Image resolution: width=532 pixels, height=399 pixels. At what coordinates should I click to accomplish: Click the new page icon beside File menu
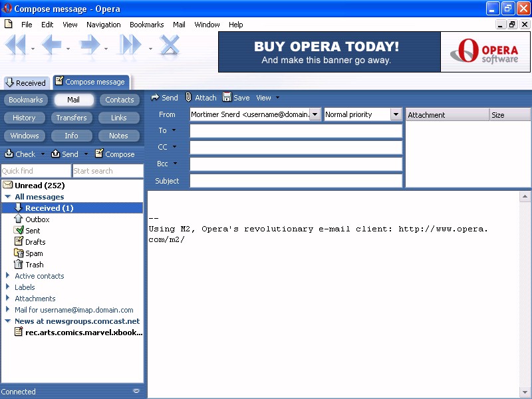9,24
